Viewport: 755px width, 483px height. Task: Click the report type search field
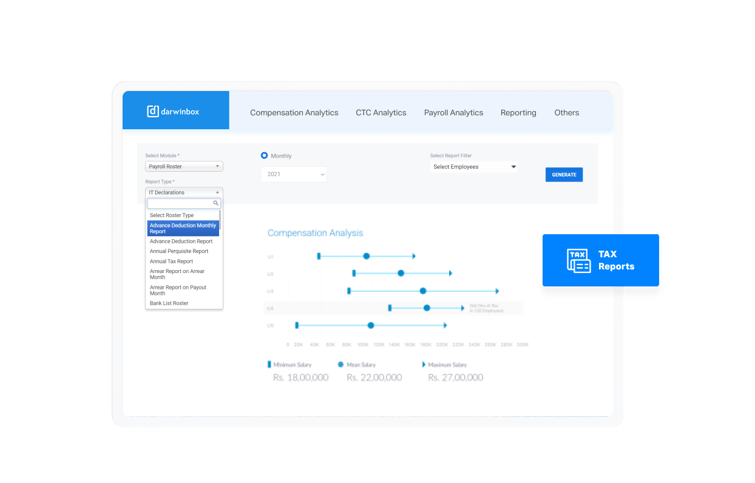184,203
